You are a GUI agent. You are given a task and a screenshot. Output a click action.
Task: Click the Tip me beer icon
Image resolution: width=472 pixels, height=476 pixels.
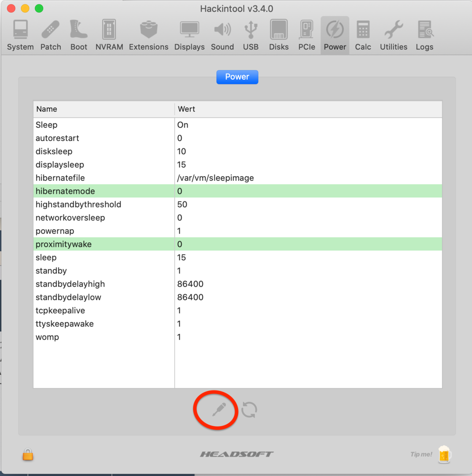click(x=445, y=454)
